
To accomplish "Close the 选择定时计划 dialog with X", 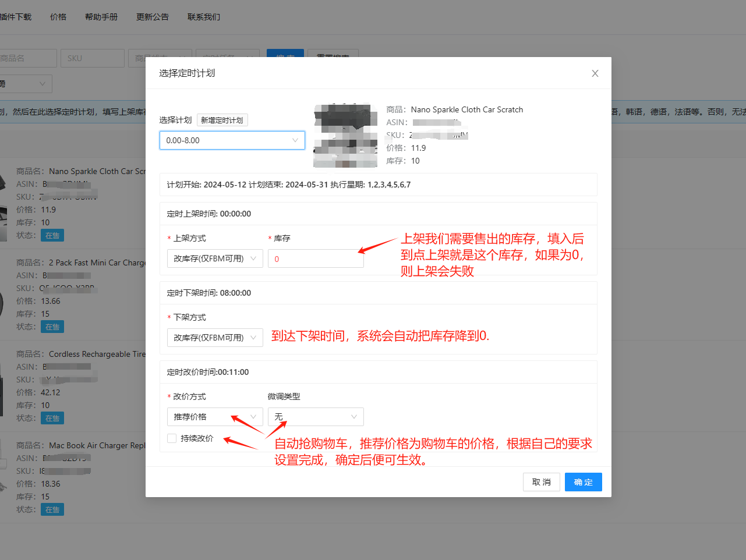I will [x=595, y=73].
